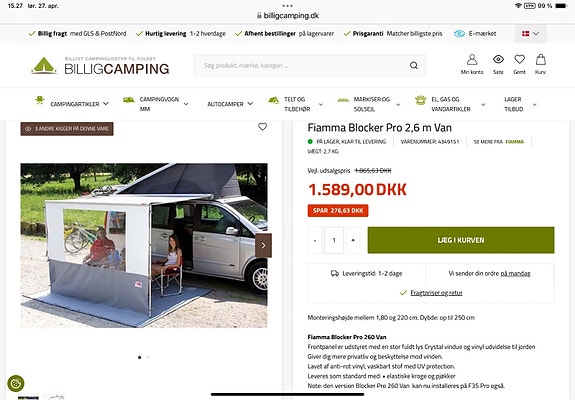Select the second image carousel dot
The image size is (575, 400).
(x=148, y=357)
